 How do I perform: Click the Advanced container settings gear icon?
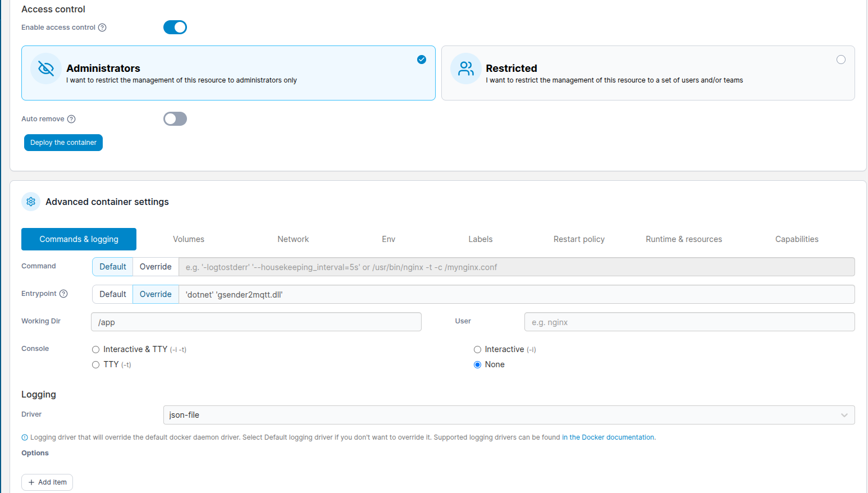[31, 202]
